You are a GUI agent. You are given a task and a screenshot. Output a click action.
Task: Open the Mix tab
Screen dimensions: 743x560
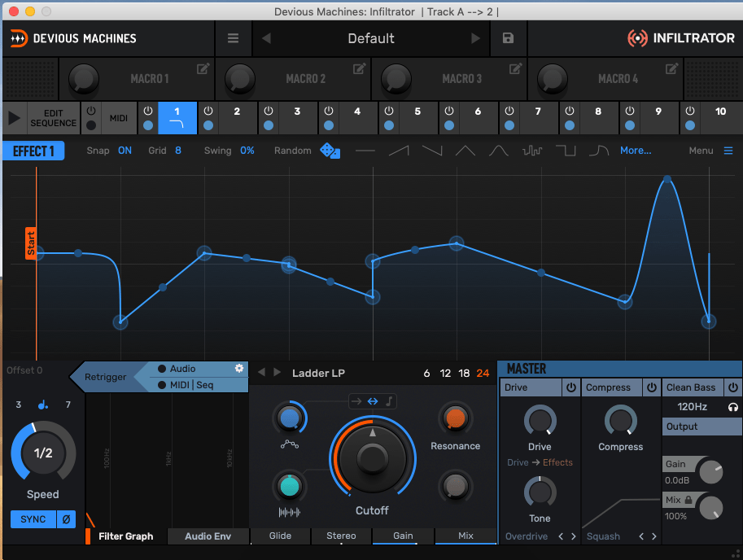pyautogui.click(x=465, y=536)
